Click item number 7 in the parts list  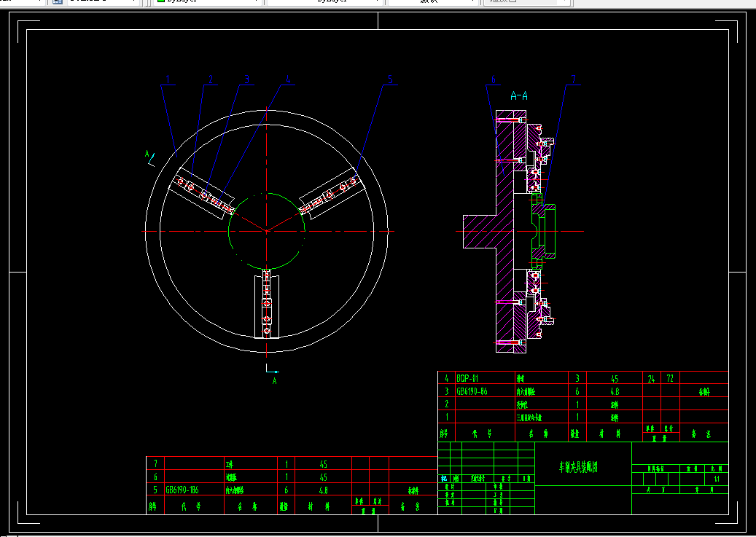point(155,463)
